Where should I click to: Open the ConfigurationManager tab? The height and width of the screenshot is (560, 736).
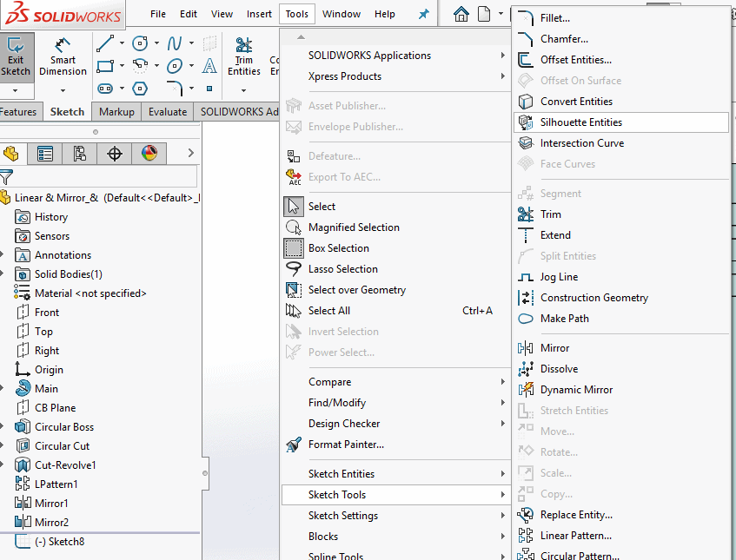pos(80,154)
